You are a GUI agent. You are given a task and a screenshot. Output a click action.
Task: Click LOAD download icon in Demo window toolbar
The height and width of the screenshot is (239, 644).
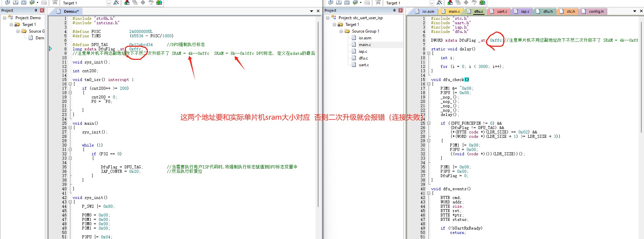click(55, 2)
